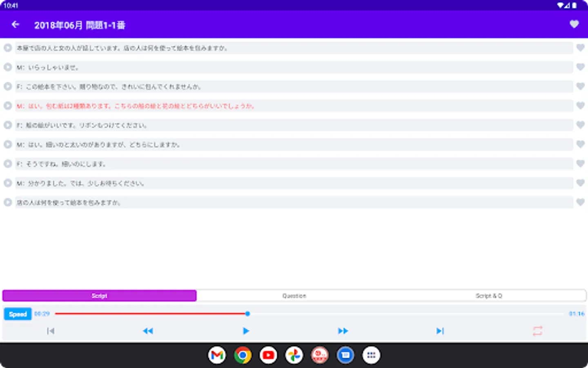Favorite the lesson with the toolbar heart
The height and width of the screenshot is (368, 588).
click(574, 24)
